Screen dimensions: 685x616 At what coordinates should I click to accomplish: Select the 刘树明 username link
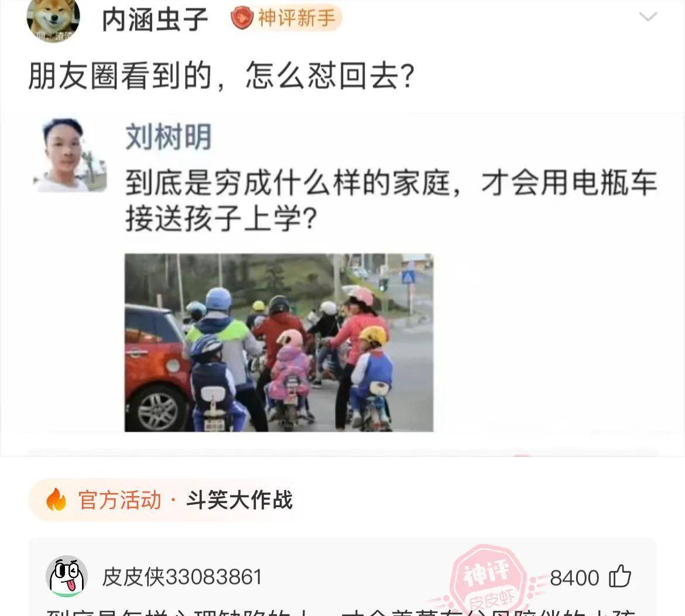[169, 137]
